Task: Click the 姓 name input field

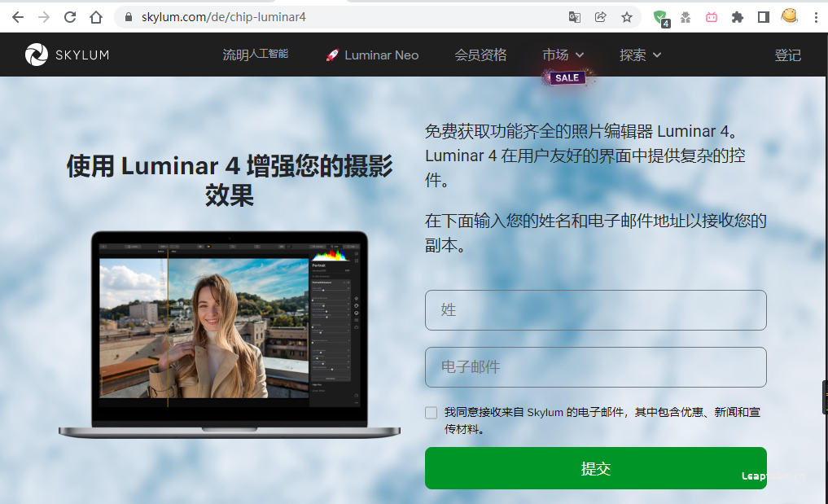Action: click(596, 310)
